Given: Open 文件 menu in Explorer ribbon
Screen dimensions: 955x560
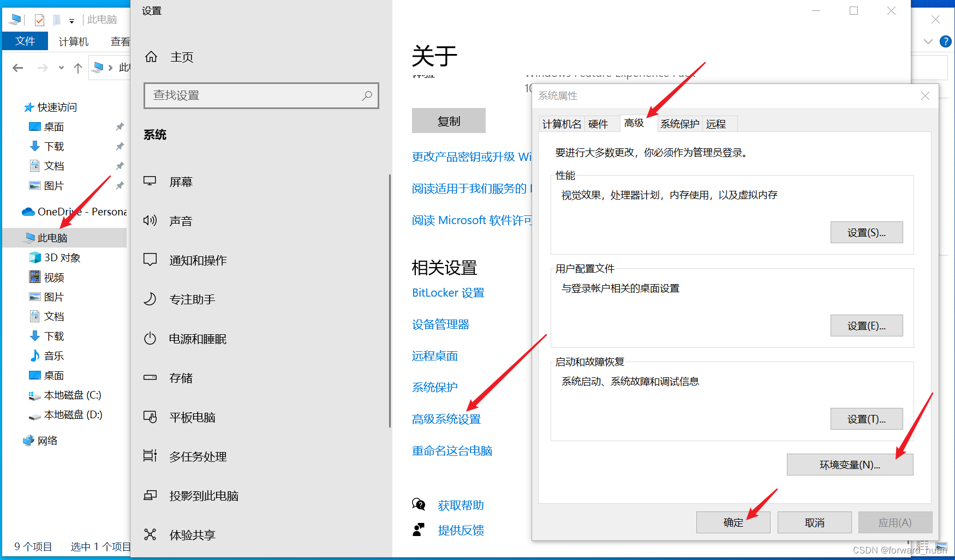Looking at the screenshot, I should tap(25, 41).
